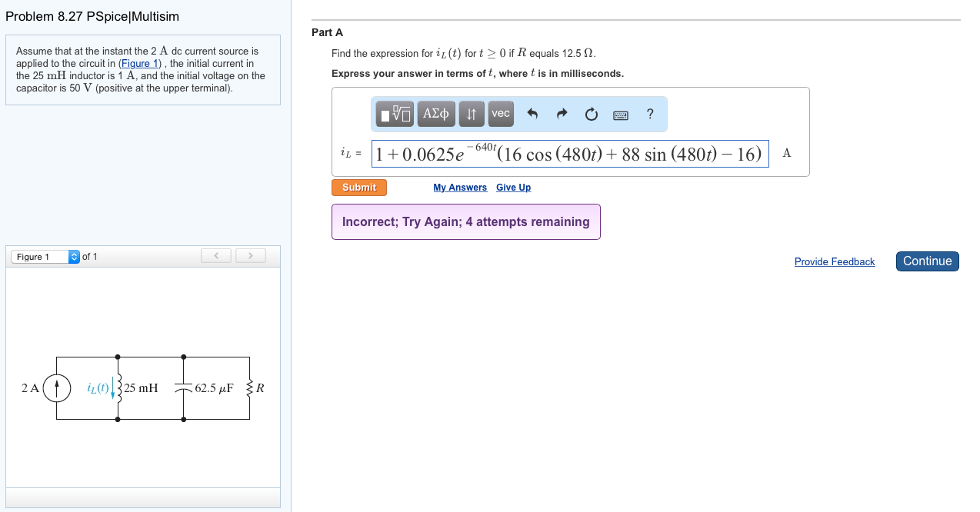This screenshot has height=512, width=980.
Task: Open equation editor help question mark
Action: coord(650,114)
